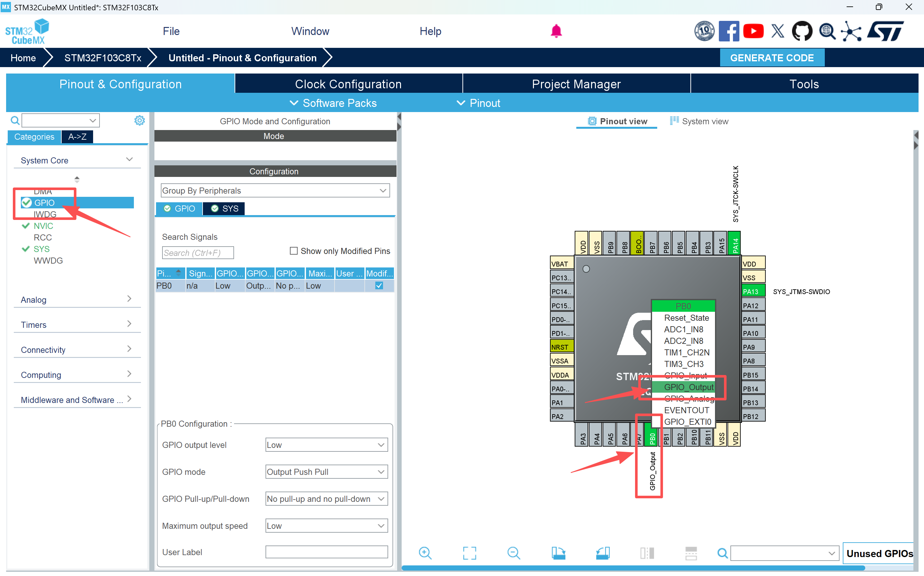Switch to the Project Manager tab

point(576,84)
